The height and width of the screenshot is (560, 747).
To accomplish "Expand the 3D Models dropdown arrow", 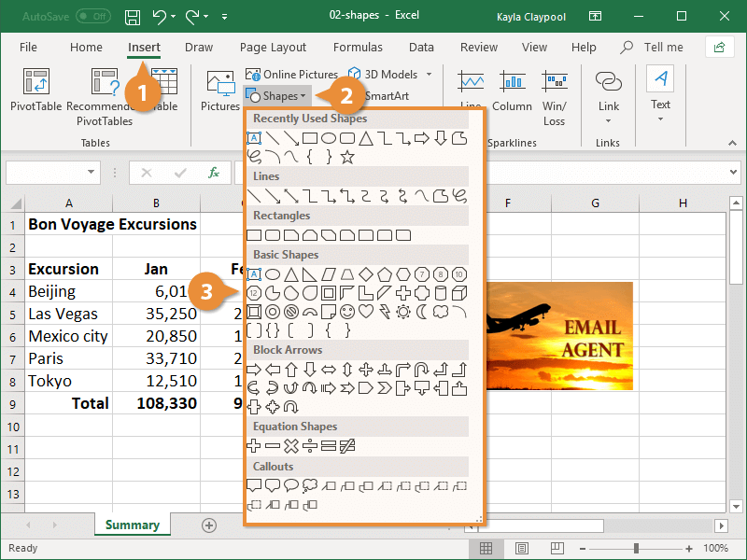I will pos(429,75).
